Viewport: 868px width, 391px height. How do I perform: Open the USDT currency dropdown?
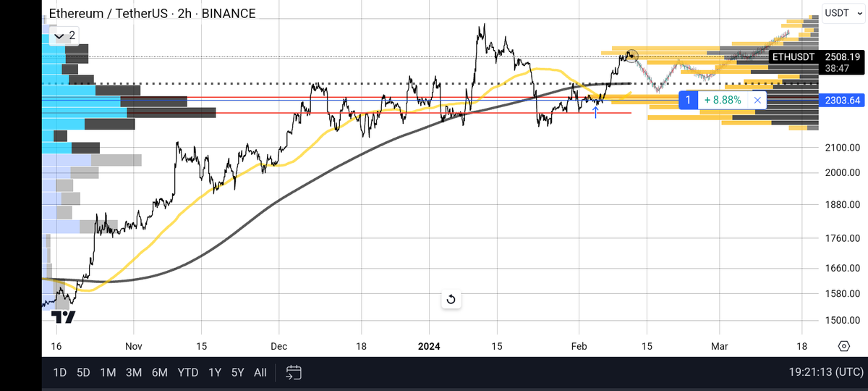point(843,12)
